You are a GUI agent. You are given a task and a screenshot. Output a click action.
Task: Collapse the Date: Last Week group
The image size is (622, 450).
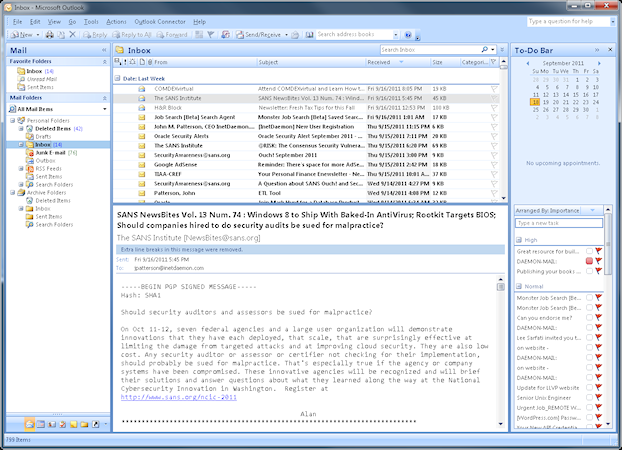[x=119, y=76]
